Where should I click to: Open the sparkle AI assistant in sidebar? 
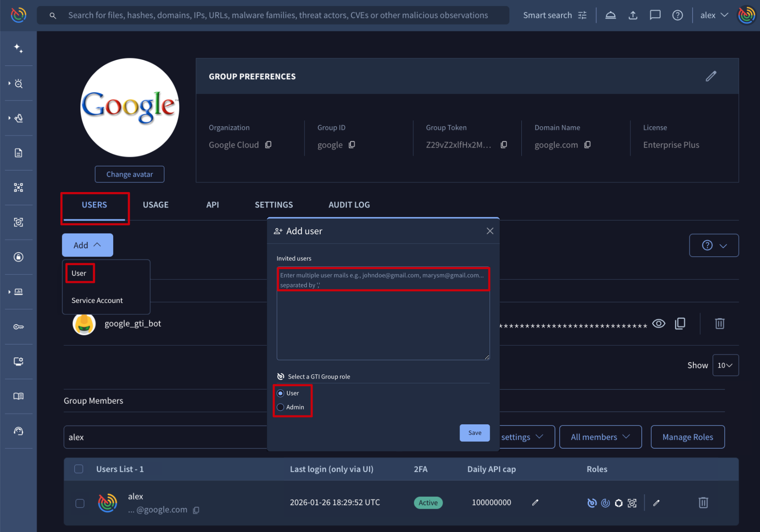click(18, 49)
